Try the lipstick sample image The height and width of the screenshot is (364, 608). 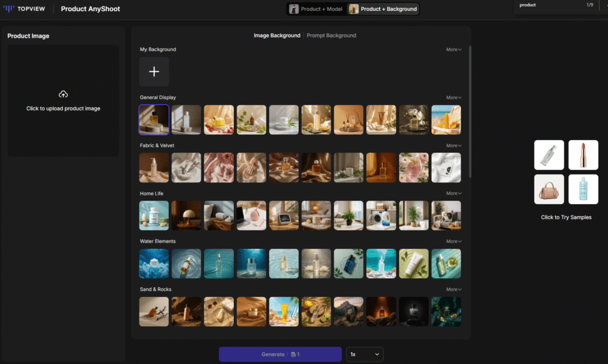pyautogui.click(x=583, y=155)
